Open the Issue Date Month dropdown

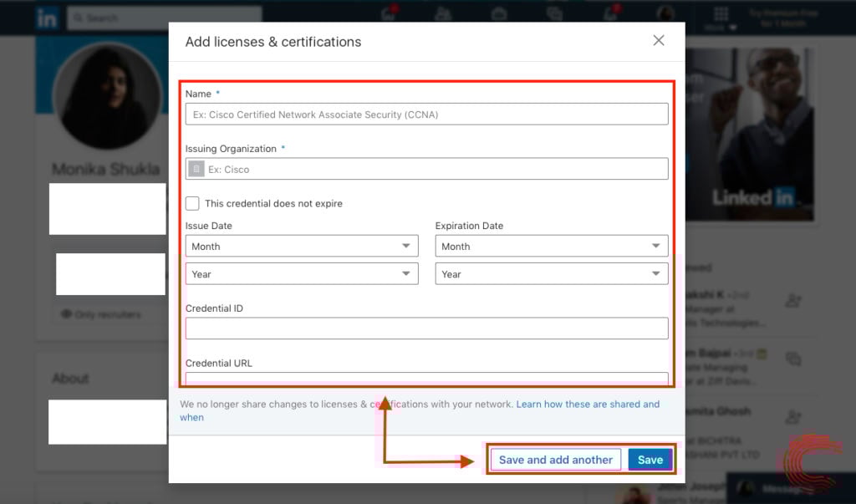302,246
